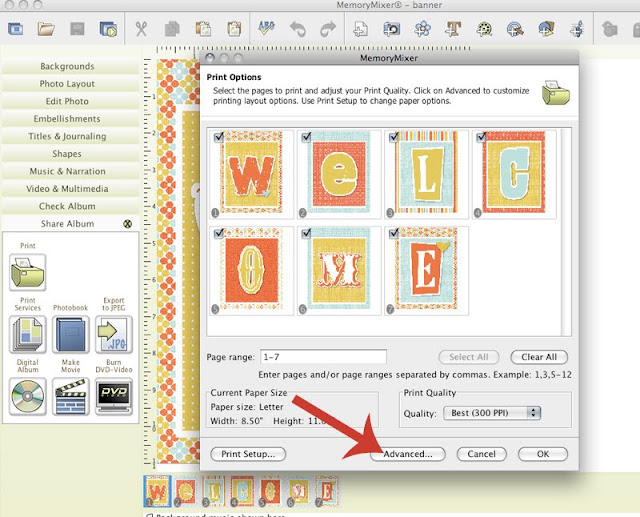Select page 5 thumbnail in bottom filmstrip
The image size is (640, 517).
coord(270,491)
